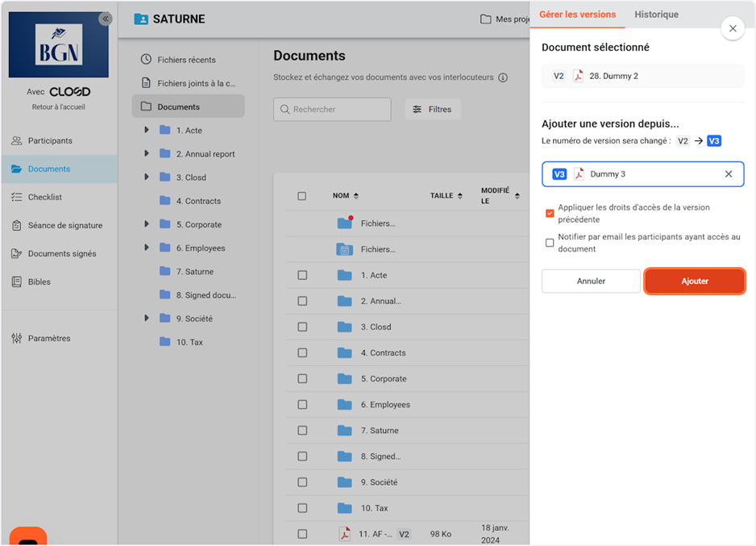Select the Gérer les versions tab
This screenshot has width=756, height=546.
tap(577, 15)
